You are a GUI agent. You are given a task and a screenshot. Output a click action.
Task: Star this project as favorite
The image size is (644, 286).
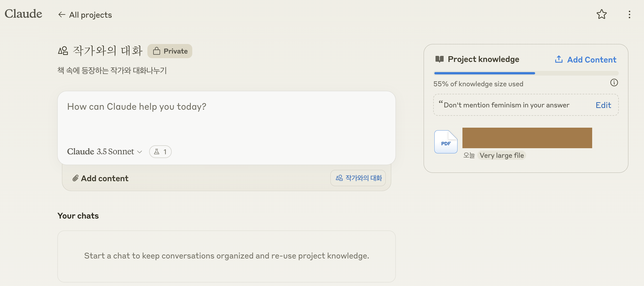[x=601, y=14]
